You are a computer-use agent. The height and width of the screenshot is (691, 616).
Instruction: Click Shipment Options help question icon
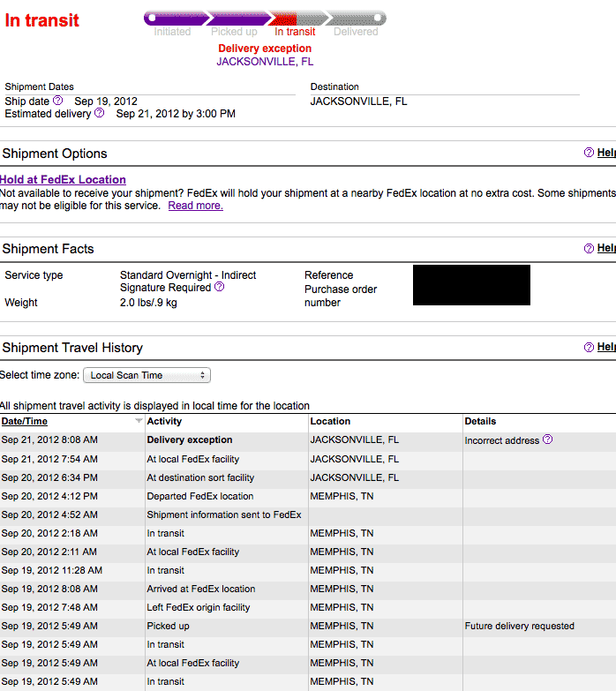click(589, 153)
